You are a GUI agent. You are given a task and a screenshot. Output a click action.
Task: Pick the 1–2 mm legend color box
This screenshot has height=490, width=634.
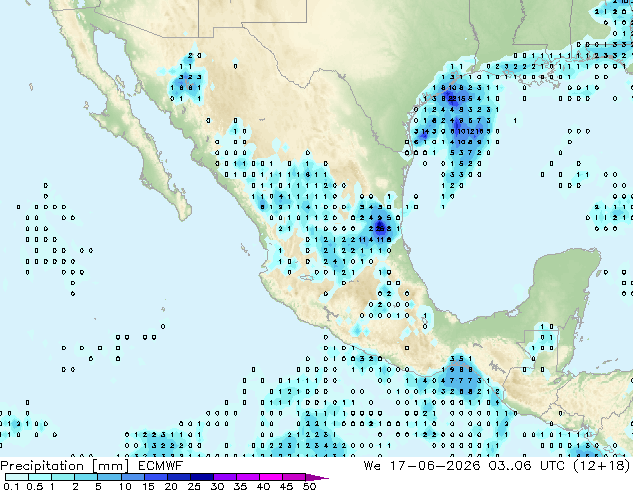pos(63,477)
